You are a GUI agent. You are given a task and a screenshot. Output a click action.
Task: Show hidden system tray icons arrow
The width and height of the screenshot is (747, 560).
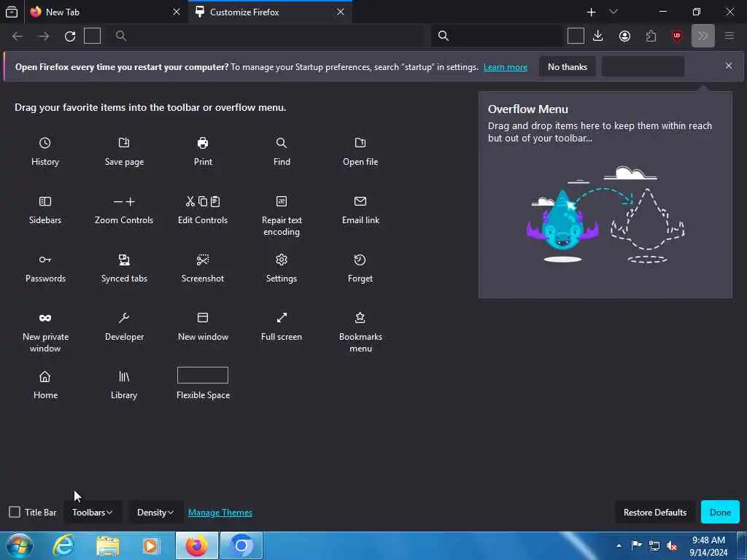tap(619, 545)
